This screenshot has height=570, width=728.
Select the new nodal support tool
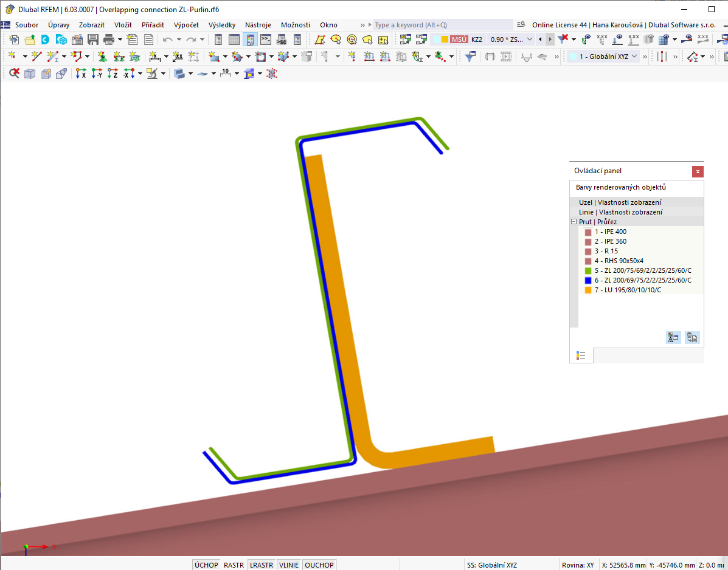coord(102,57)
